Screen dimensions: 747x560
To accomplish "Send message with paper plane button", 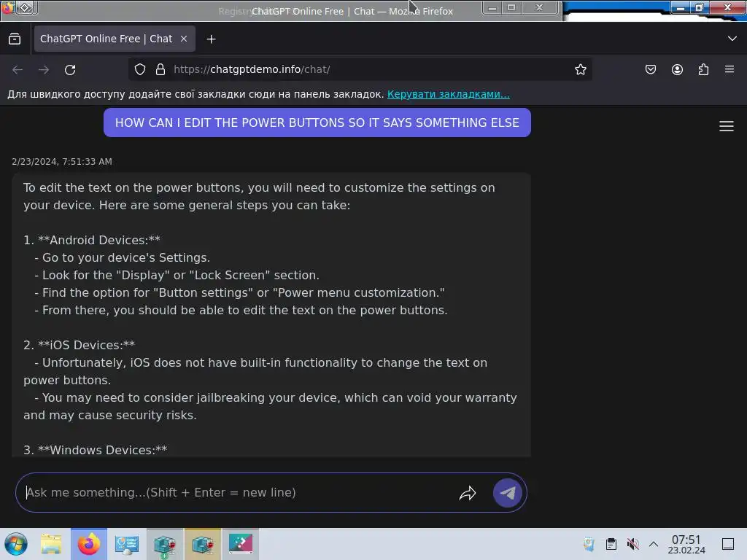I will [508, 493].
